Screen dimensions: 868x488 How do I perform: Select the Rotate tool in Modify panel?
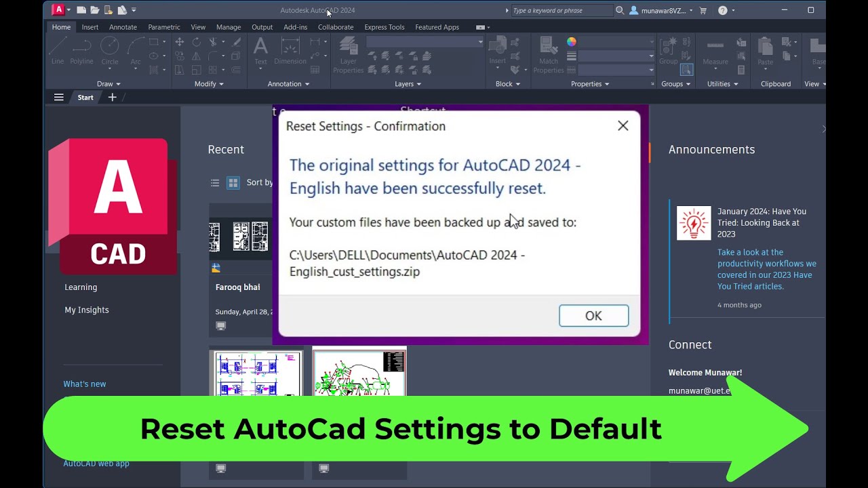point(196,42)
